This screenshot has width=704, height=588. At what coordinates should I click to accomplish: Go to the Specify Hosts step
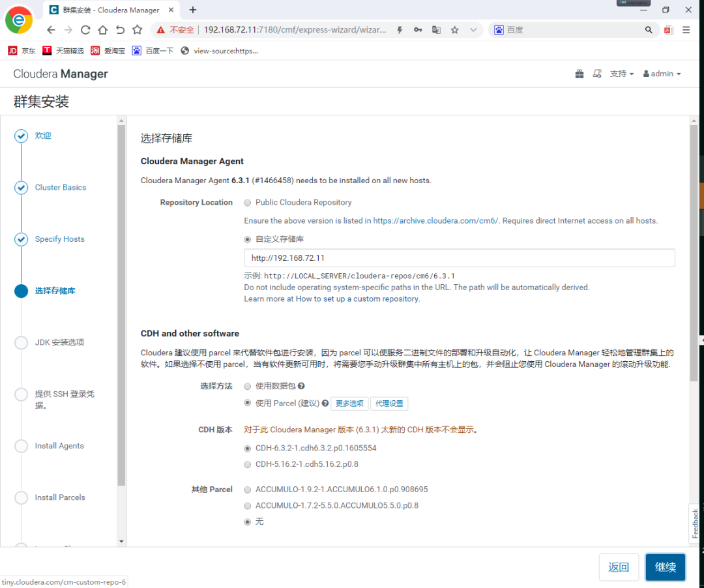[x=60, y=239]
